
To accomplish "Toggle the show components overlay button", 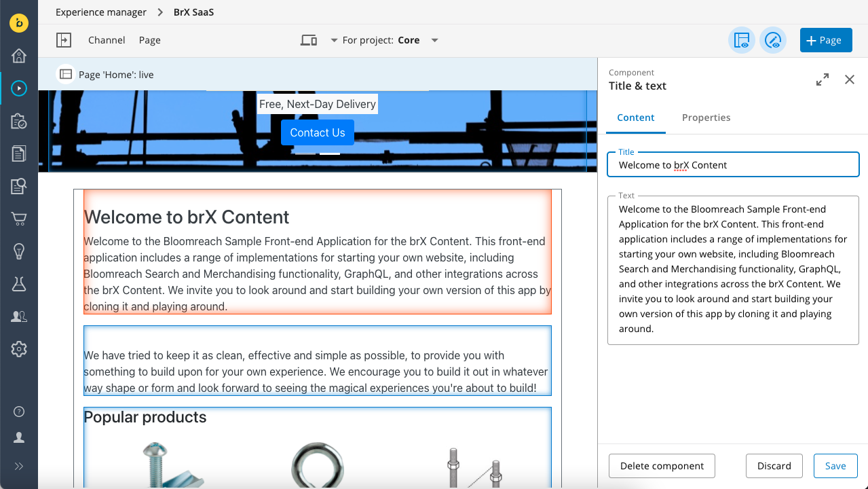I will [x=742, y=40].
